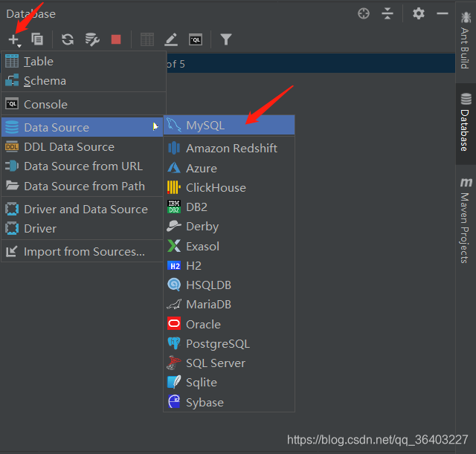Viewport: 476px width, 454px height.
Task: Select SQL Server data source
Action: 229,363
